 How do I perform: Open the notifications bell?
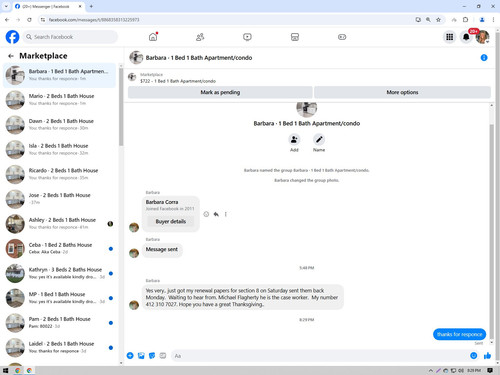[x=466, y=37]
